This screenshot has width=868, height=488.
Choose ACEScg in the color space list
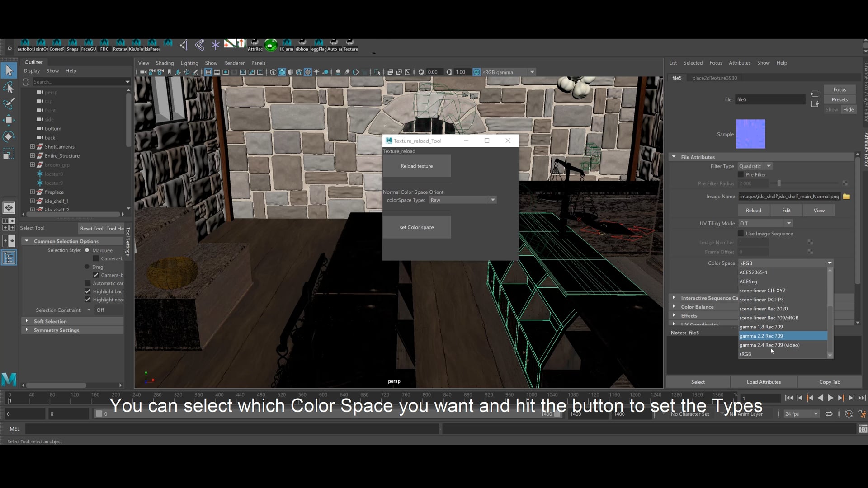coord(783,282)
